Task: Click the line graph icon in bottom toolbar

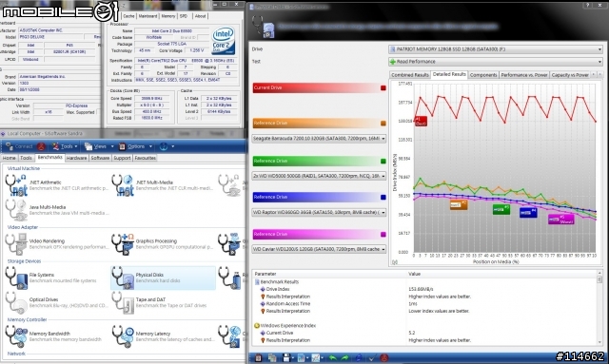Action: [315, 357]
